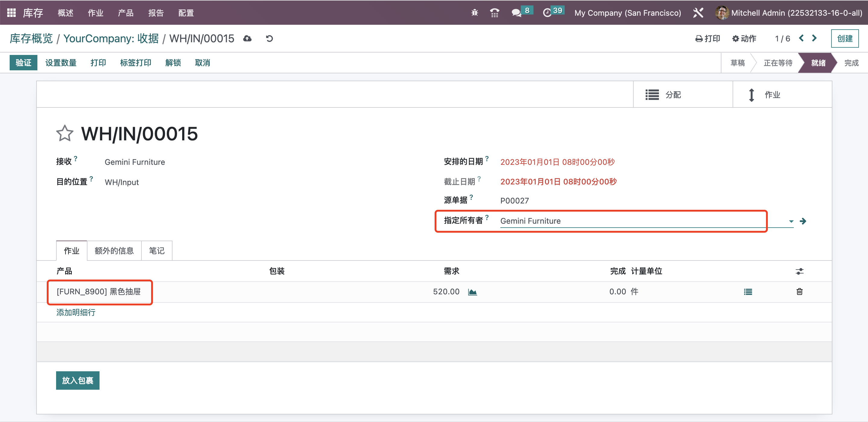
Task: Click the 作业 smart button with arrows icon
Action: (782, 94)
